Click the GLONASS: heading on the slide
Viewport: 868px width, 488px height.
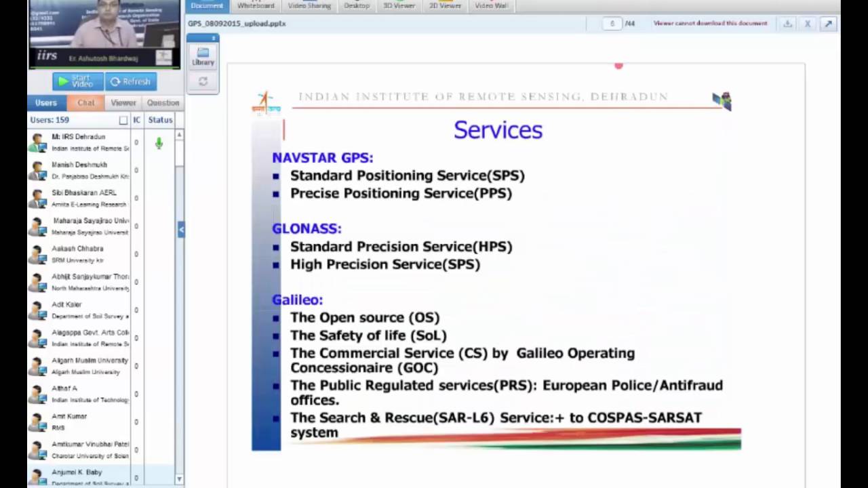coord(307,228)
